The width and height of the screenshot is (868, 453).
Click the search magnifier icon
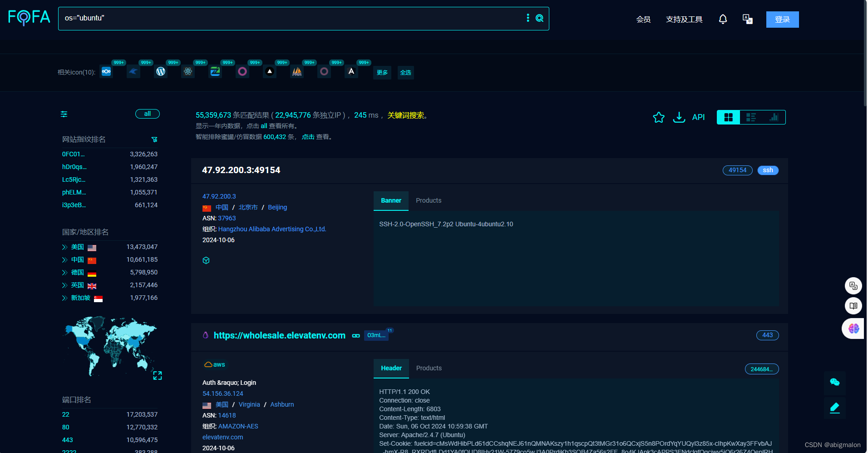(539, 18)
